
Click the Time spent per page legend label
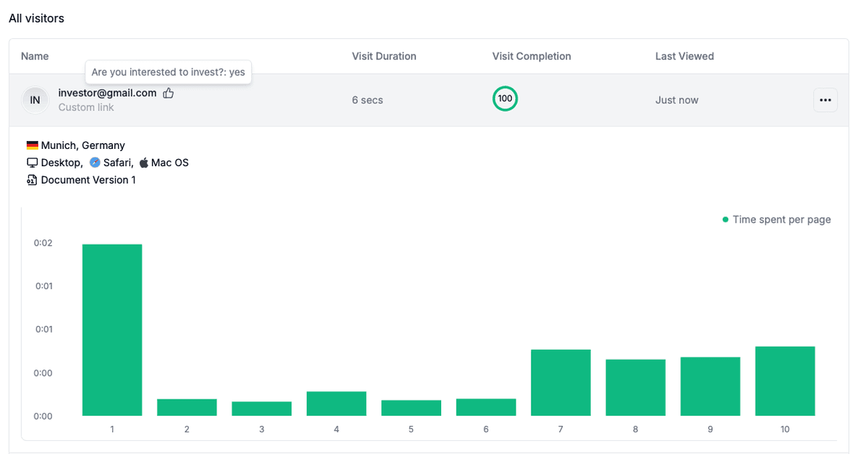tap(781, 219)
